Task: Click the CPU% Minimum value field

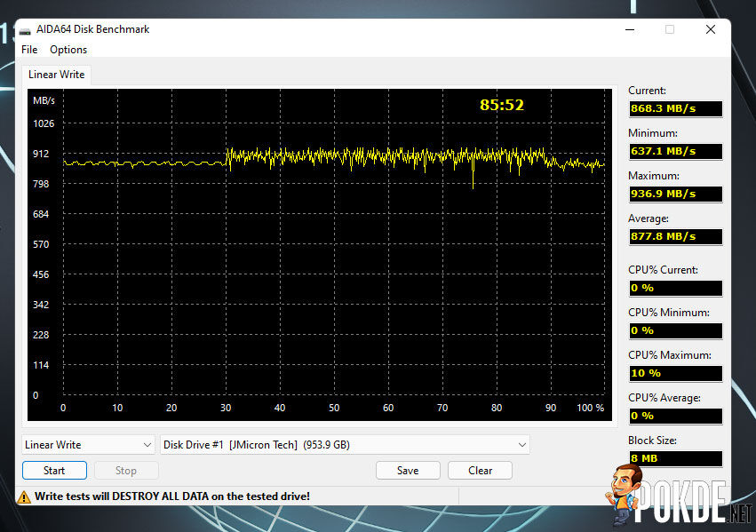Action: point(675,330)
